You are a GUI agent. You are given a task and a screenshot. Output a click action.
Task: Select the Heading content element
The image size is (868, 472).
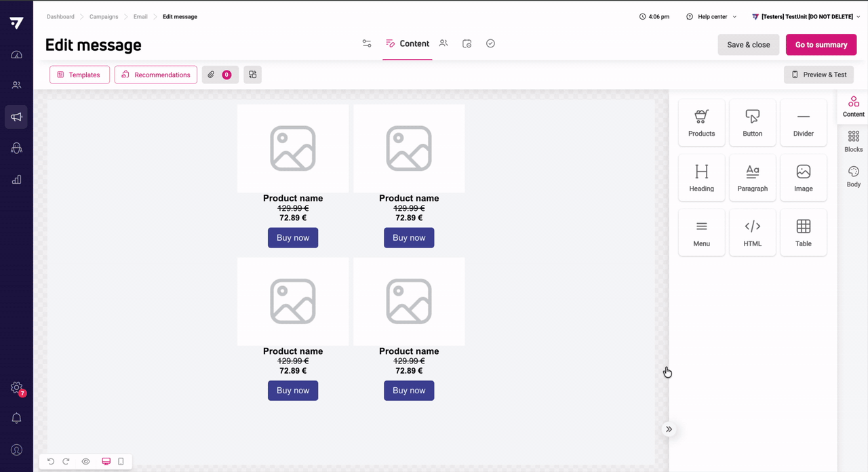tap(701, 178)
